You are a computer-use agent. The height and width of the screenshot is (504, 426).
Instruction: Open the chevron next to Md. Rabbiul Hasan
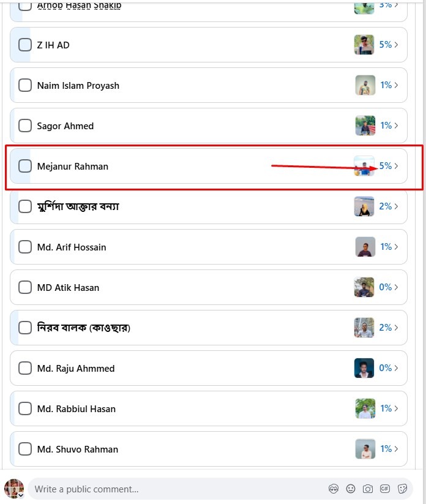[397, 408]
